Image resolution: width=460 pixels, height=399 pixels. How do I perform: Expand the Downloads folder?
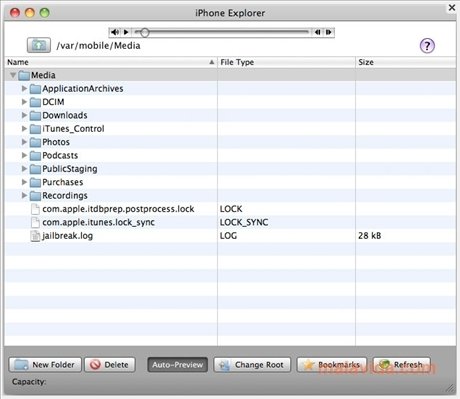click(24, 115)
